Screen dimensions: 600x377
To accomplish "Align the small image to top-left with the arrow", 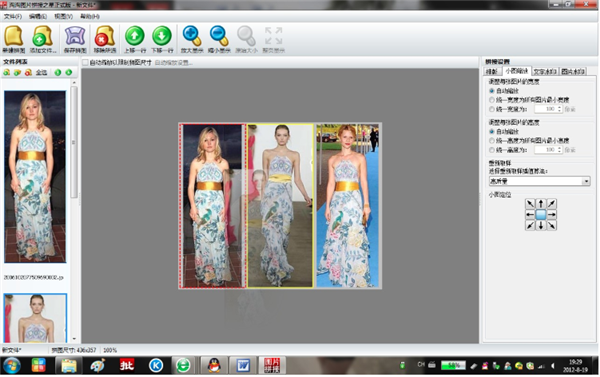I will tap(530, 204).
